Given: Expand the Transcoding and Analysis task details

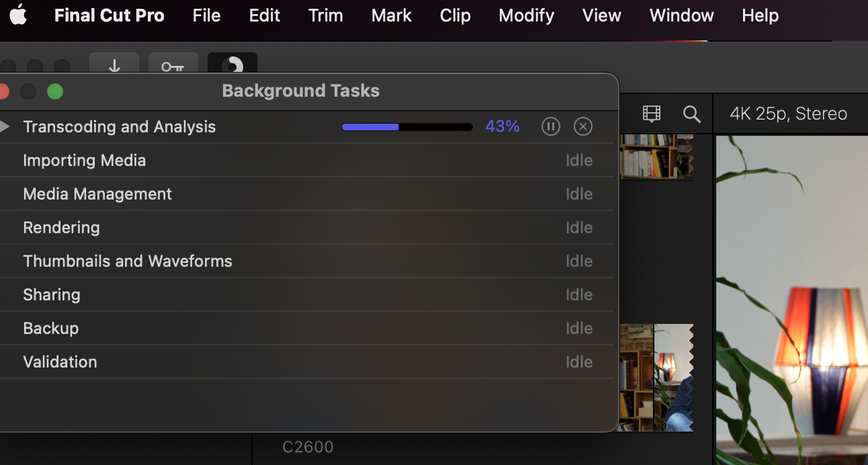Looking at the screenshot, I should tap(5, 126).
